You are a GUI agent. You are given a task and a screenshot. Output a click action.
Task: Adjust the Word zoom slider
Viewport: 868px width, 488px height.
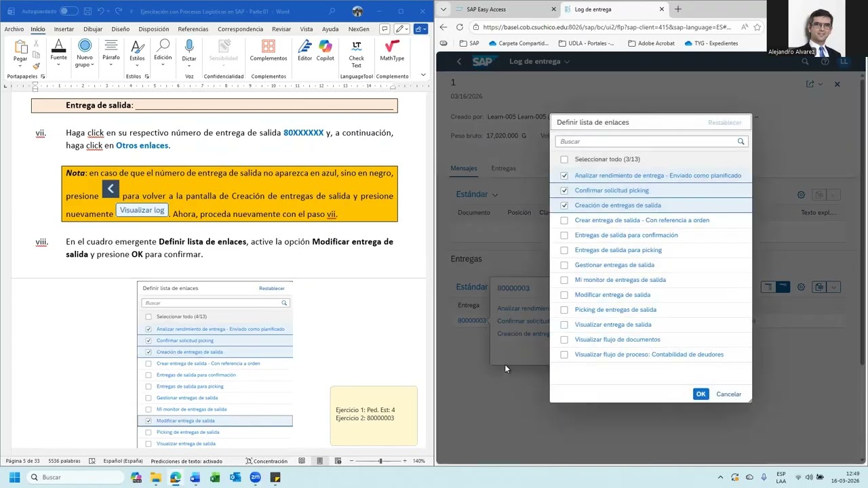point(380,461)
